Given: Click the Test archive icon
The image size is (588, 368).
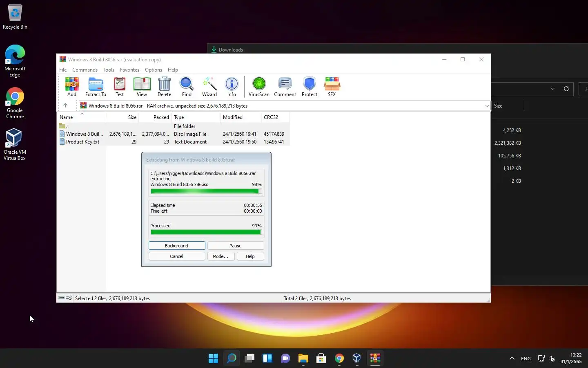Looking at the screenshot, I should tap(120, 87).
